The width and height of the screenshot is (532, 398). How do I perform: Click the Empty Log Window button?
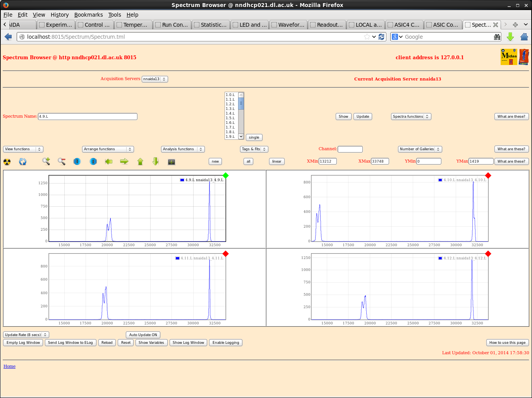pyautogui.click(x=23, y=343)
